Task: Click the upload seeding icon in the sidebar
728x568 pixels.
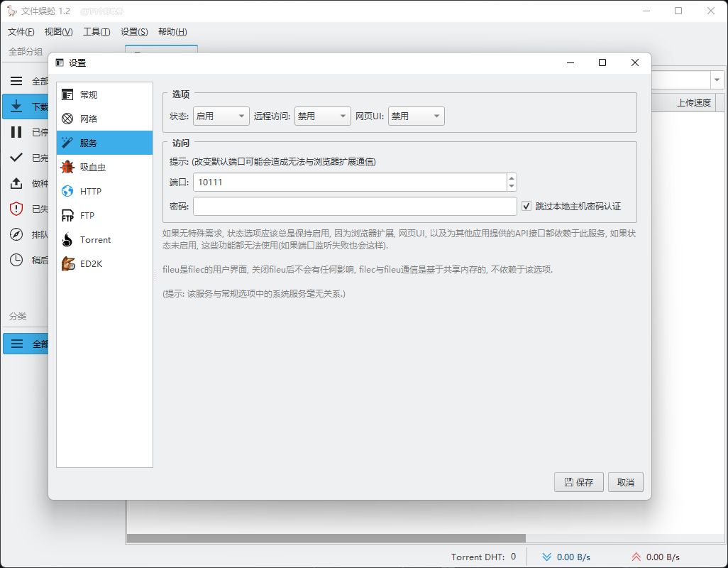Action: click(x=16, y=183)
